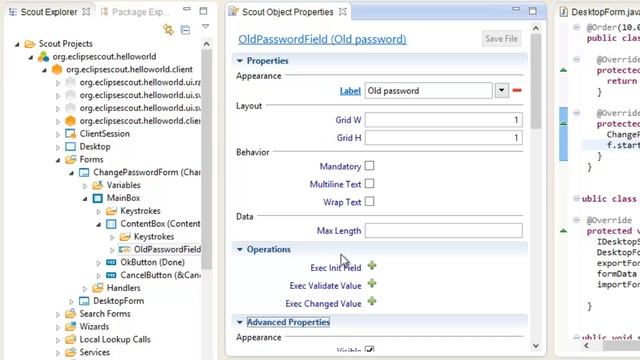Enable the Mandatory checkbox
Viewport: 640px width, 360px height.
pyautogui.click(x=369, y=166)
